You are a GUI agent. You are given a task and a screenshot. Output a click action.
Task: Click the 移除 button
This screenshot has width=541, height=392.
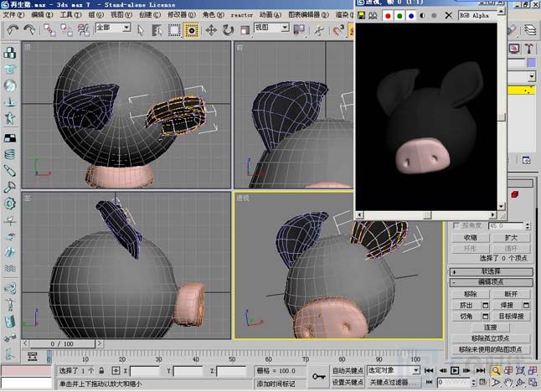(471, 294)
